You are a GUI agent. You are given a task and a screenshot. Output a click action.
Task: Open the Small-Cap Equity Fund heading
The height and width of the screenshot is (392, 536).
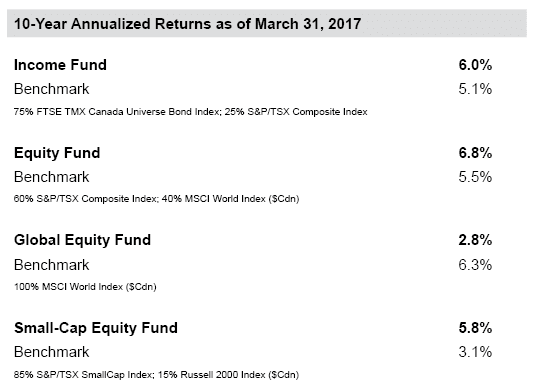(96, 328)
